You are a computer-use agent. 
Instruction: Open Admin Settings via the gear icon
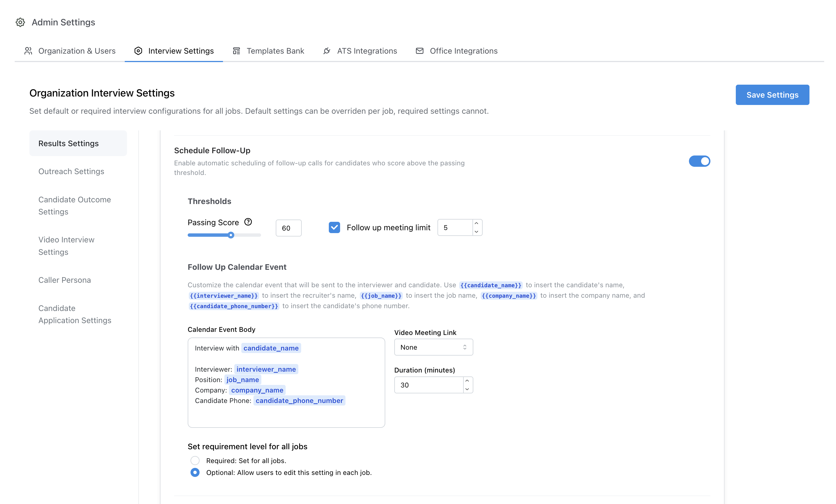(x=20, y=22)
